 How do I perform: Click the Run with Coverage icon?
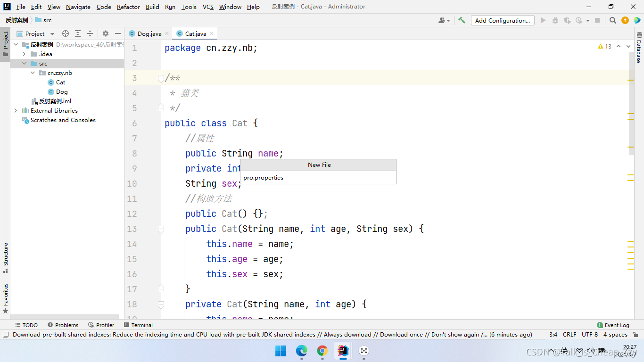pos(567,20)
